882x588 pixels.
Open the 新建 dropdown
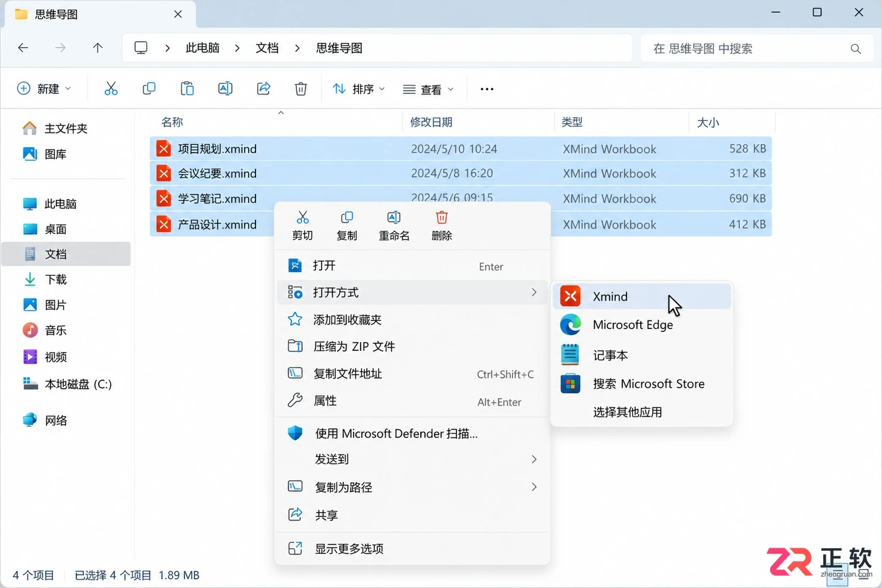tap(44, 89)
